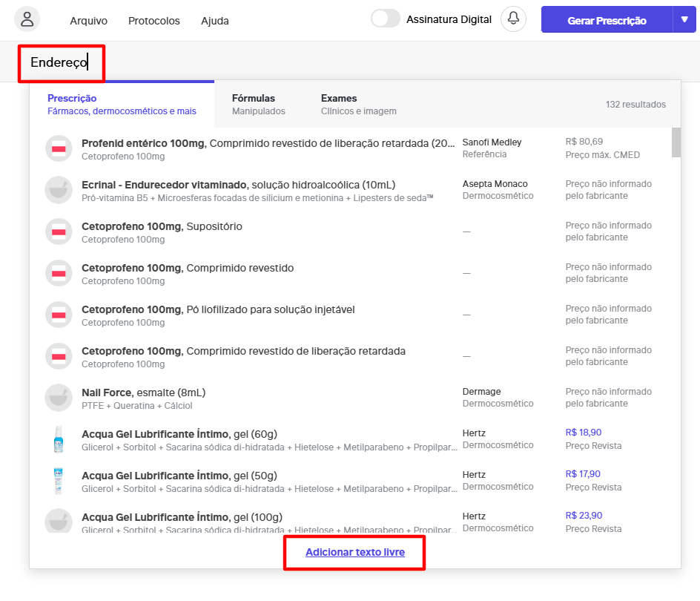Click the mortar icon beside Acqua Gel 100g
Image resolution: width=700 pixels, height=601 pixels.
pyautogui.click(x=59, y=521)
